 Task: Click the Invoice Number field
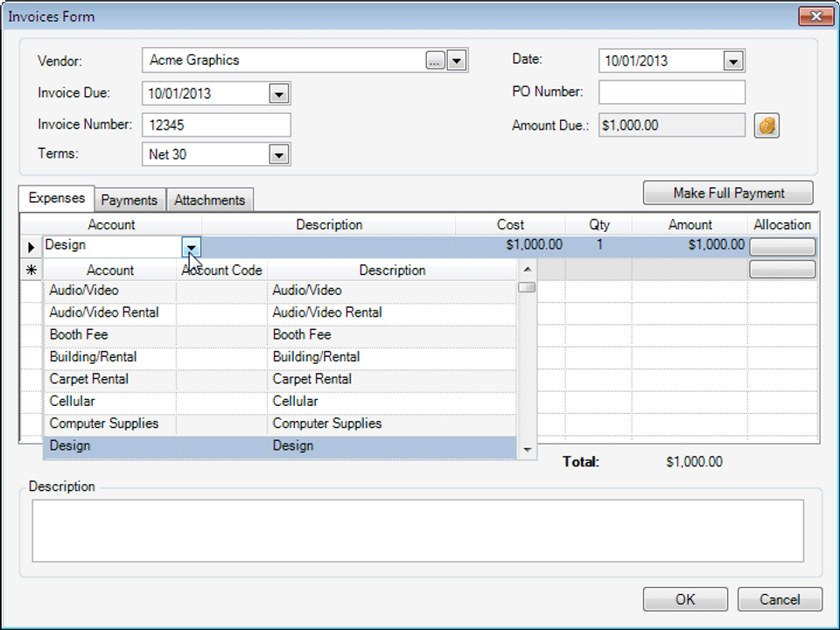(x=216, y=125)
